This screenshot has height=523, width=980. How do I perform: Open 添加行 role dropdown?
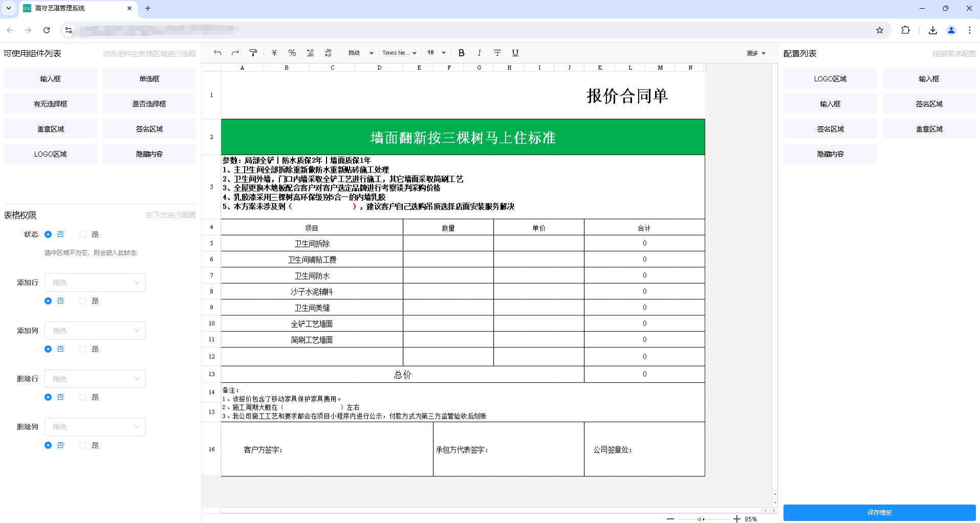tap(95, 282)
